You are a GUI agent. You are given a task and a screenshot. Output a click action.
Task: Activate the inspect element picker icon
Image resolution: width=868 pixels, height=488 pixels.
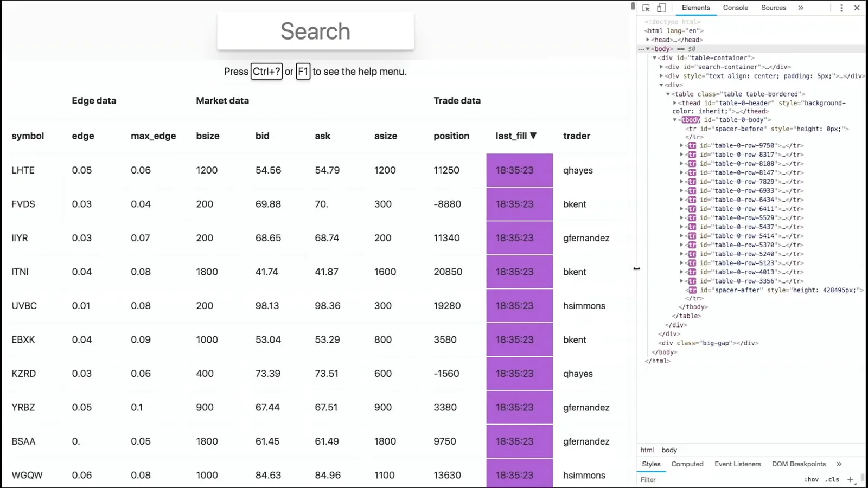coord(646,8)
